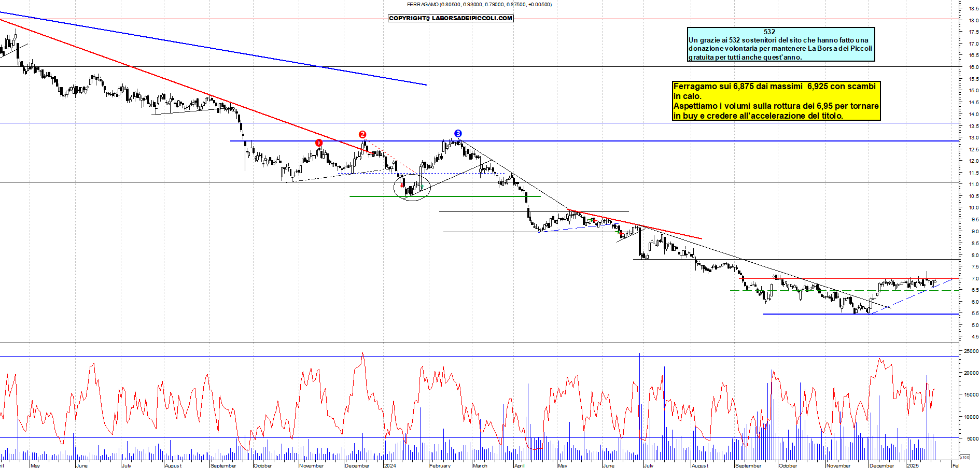Screen dimensions: 980x468
Task: Click the 5000 volume axis label
Action: (x=973, y=439)
